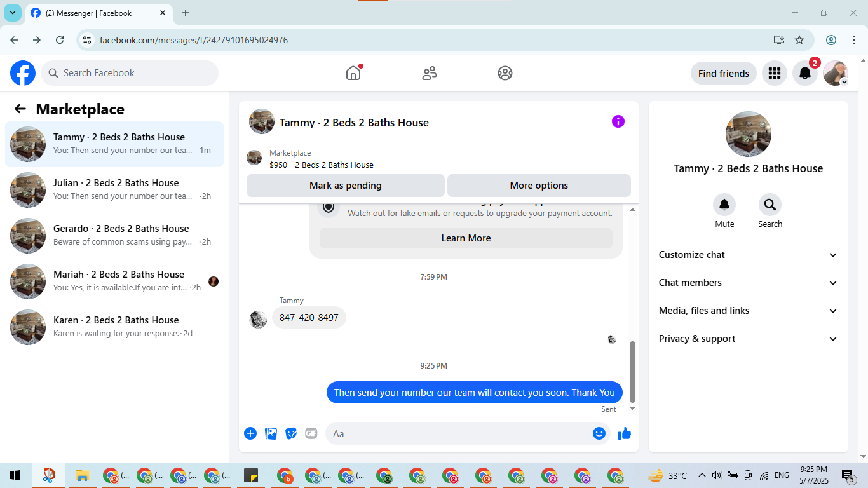Attach a photo file icon

tap(271, 433)
